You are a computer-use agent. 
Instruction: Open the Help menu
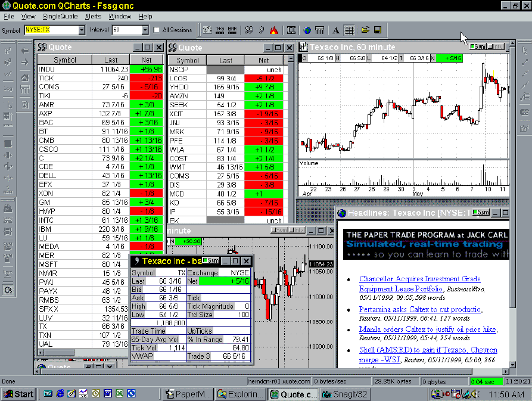tap(145, 16)
